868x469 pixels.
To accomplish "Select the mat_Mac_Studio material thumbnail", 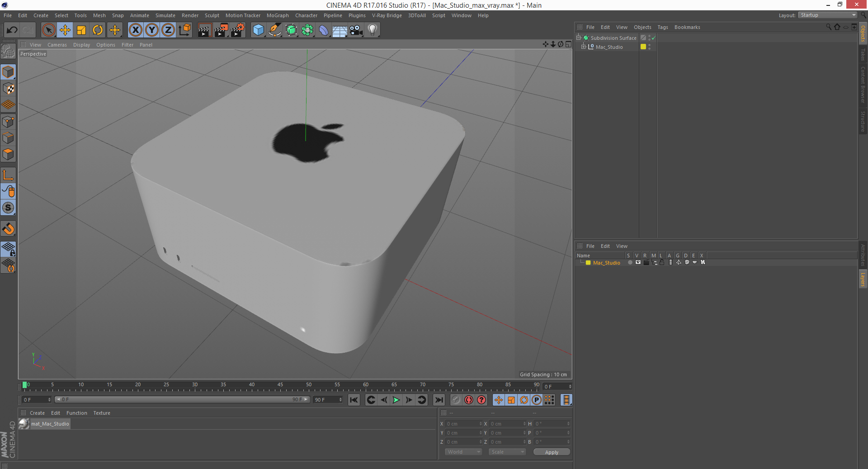I will coord(24,424).
